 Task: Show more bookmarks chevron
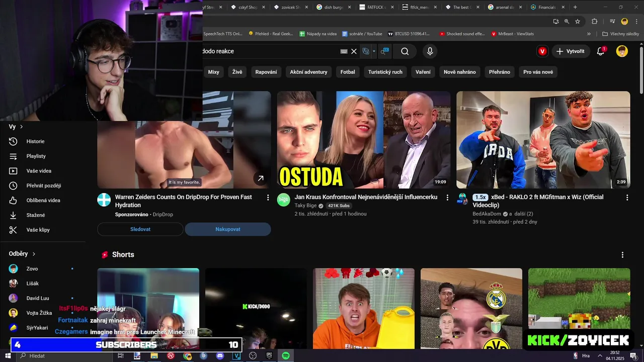point(589,34)
